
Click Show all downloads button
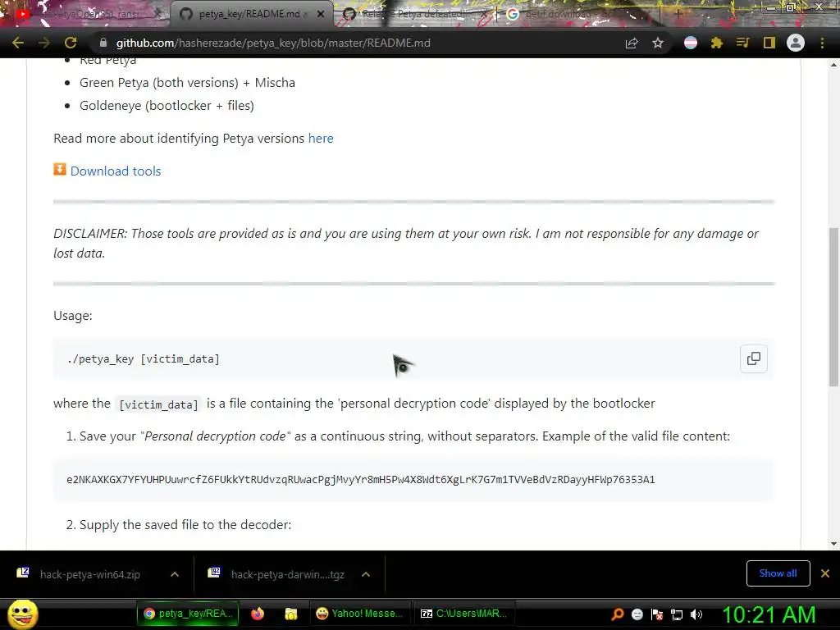coord(778,573)
